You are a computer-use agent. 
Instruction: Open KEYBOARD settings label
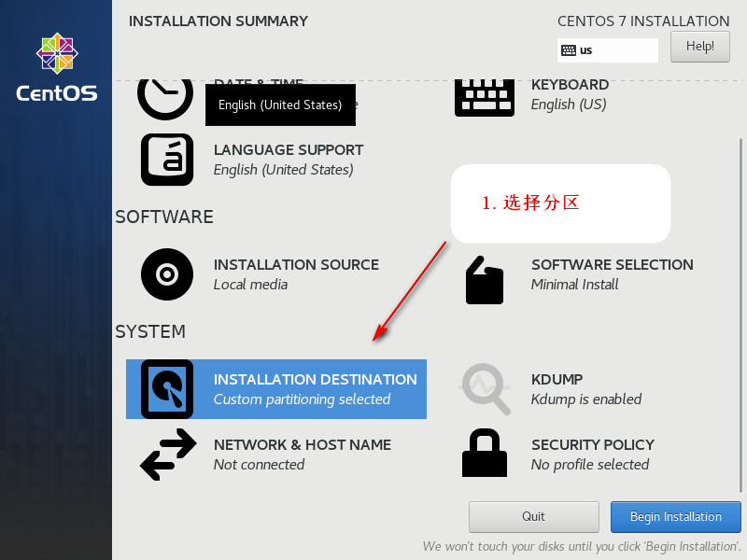(x=570, y=85)
